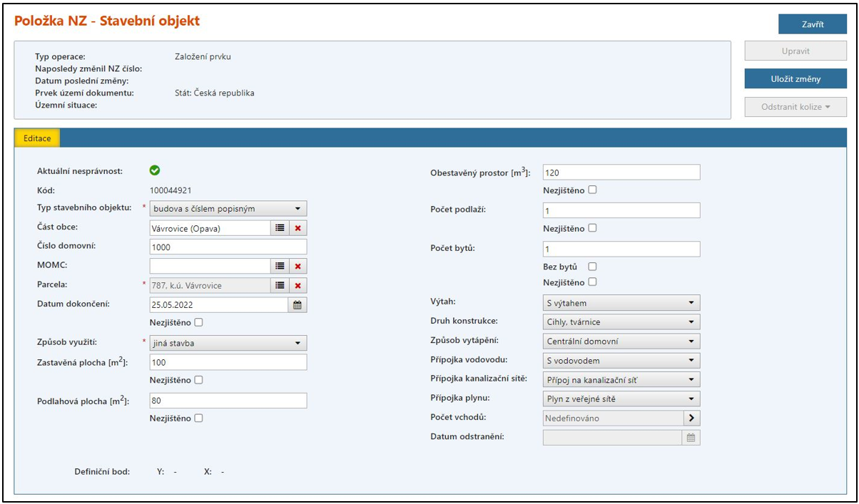Image resolution: width=859 pixels, height=504 pixels.
Task: Click the Uložit změny button
Action: (796, 79)
